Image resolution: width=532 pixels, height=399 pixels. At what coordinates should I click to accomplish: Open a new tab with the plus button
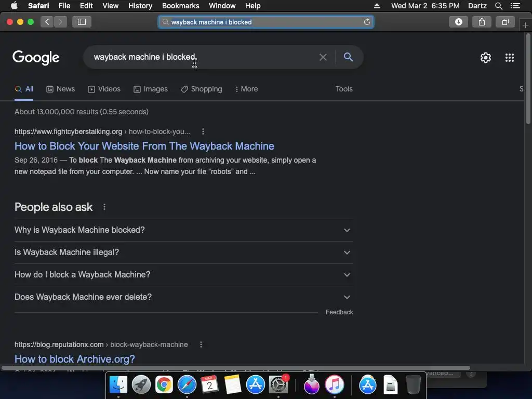click(525, 25)
